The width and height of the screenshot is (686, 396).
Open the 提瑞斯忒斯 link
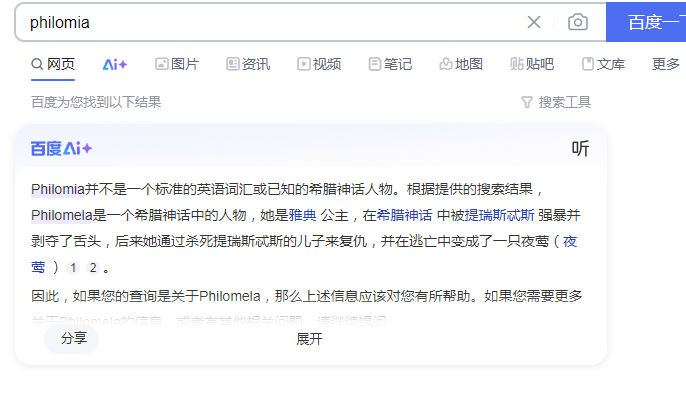click(499, 215)
